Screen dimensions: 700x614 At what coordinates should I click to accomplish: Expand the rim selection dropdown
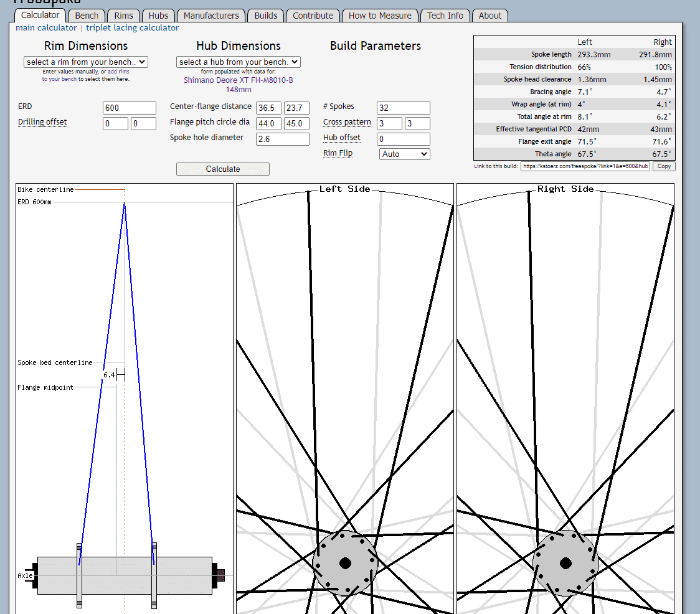[x=86, y=62]
